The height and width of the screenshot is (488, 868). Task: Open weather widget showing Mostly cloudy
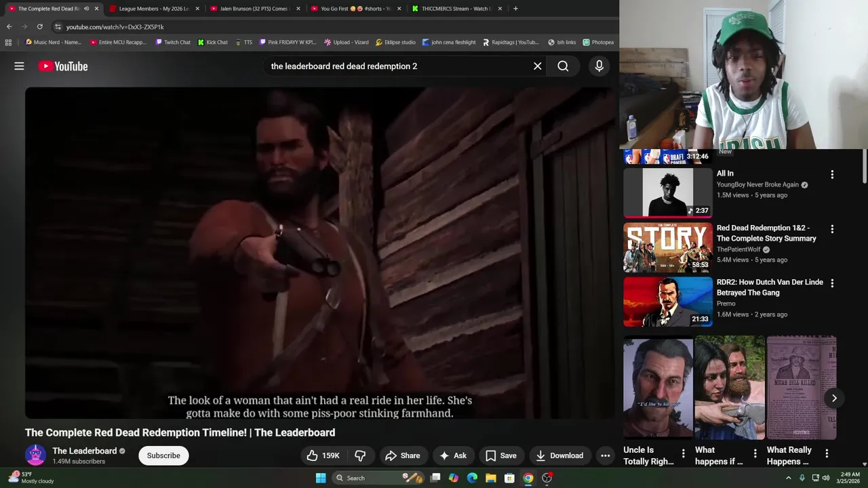31,478
